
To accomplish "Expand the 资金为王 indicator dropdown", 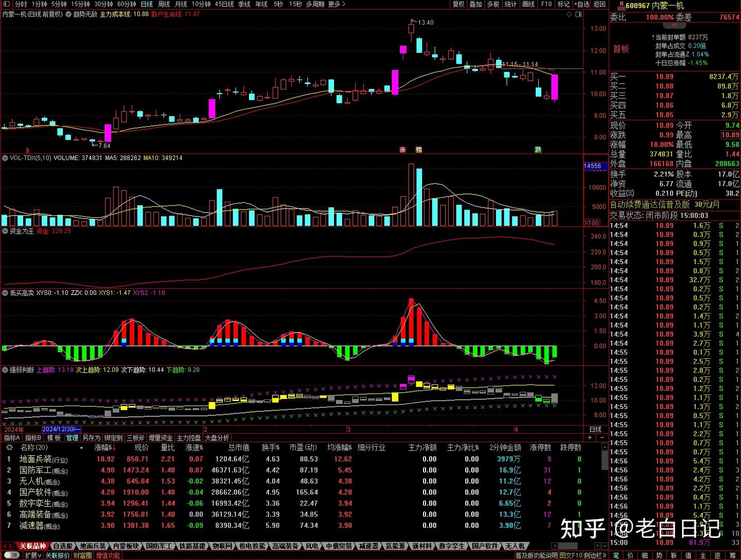I will [x=5, y=231].
